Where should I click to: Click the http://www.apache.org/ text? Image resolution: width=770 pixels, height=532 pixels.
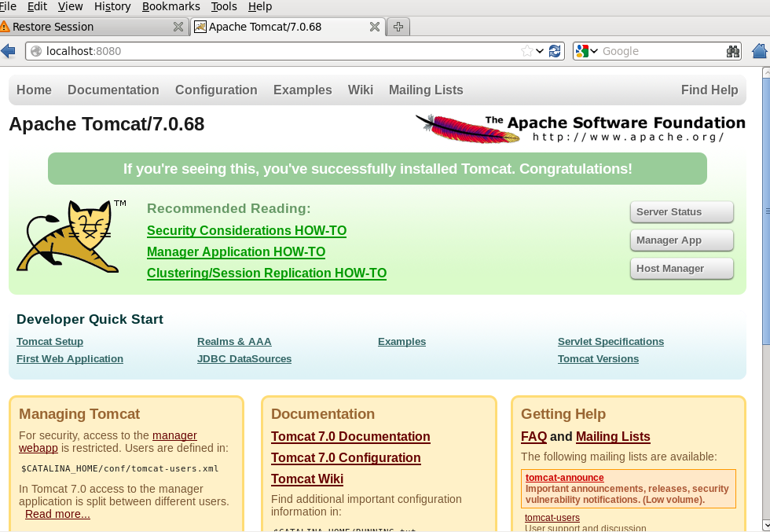coord(628,137)
